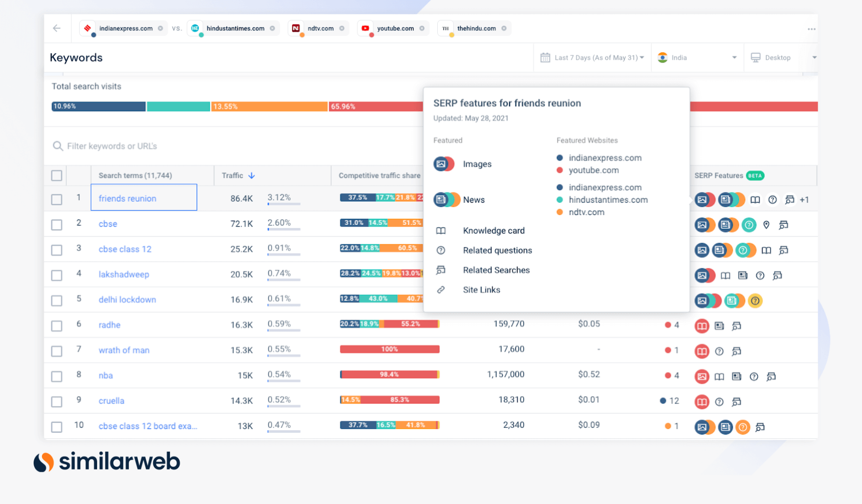
Task: Check the cbse row checkbox
Action: click(56, 224)
